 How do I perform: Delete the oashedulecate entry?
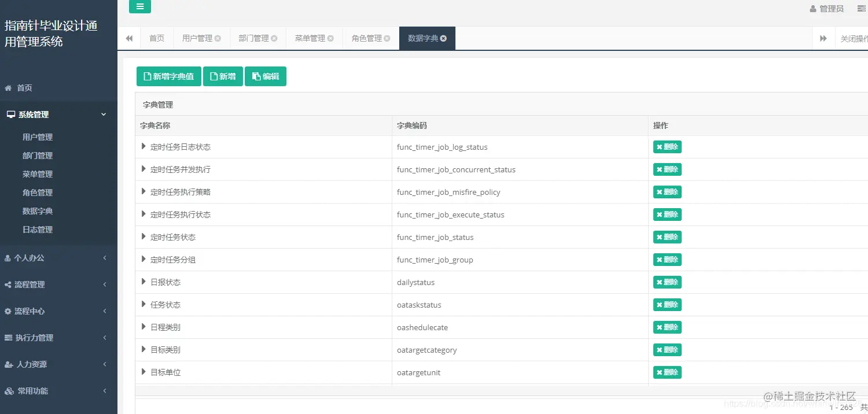click(667, 327)
